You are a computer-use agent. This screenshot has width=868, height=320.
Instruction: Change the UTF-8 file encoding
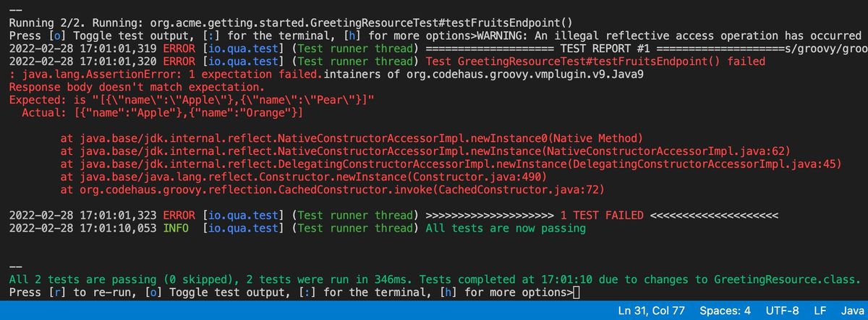coord(783,310)
